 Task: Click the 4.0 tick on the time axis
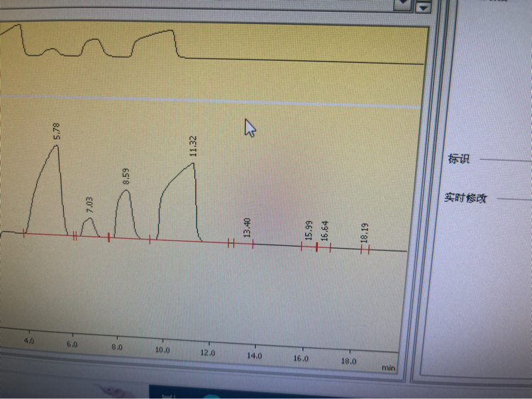pyautogui.click(x=29, y=341)
